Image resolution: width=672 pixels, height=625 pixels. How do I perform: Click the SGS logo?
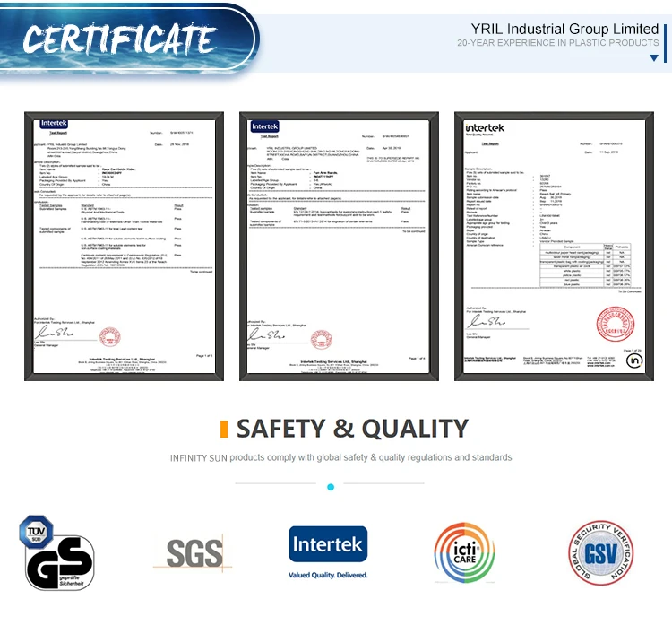(x=194, y=552)
